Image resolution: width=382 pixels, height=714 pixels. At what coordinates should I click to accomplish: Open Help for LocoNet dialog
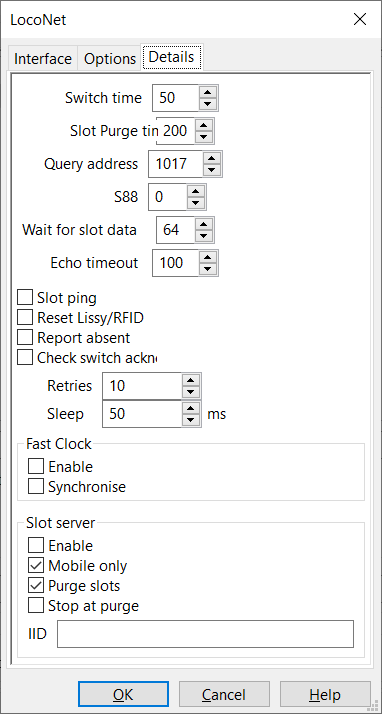click(325, 694)
